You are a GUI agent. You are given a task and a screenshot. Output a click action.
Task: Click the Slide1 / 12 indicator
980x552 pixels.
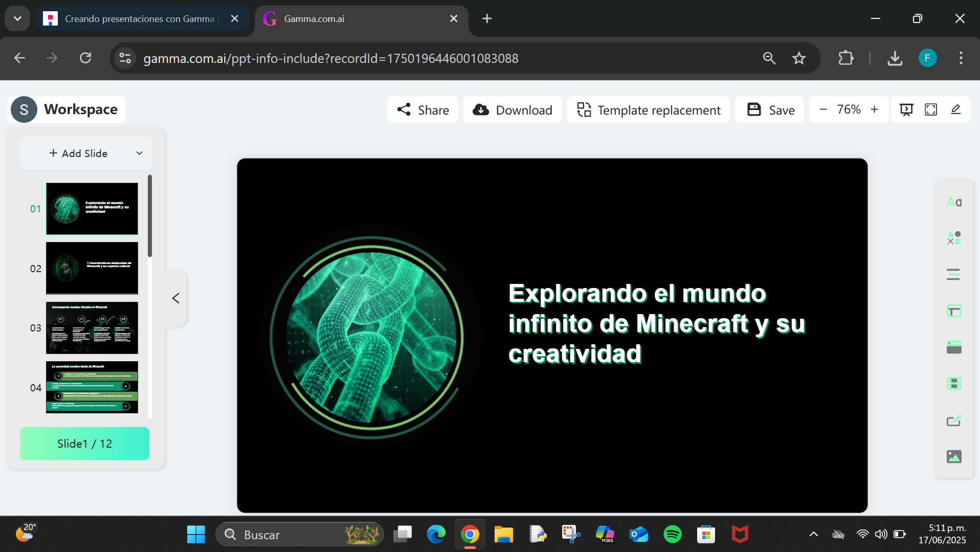(x=84, y=444)
